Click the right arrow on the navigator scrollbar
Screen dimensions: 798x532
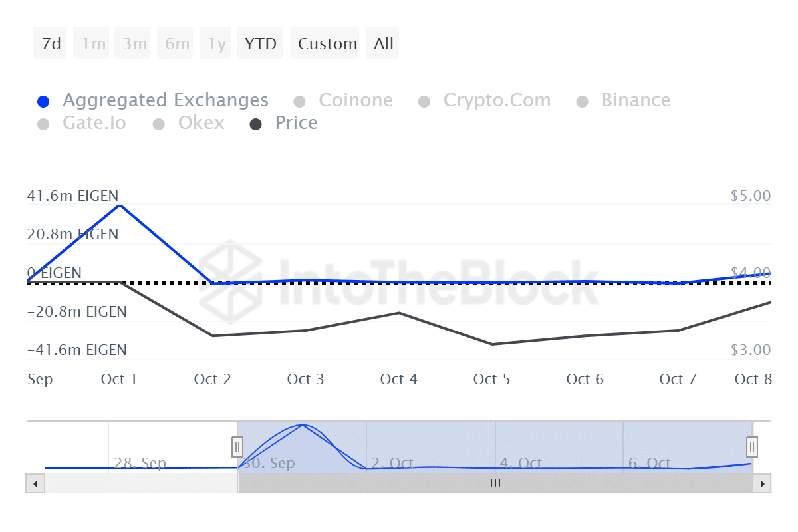[x=763, y=483]
